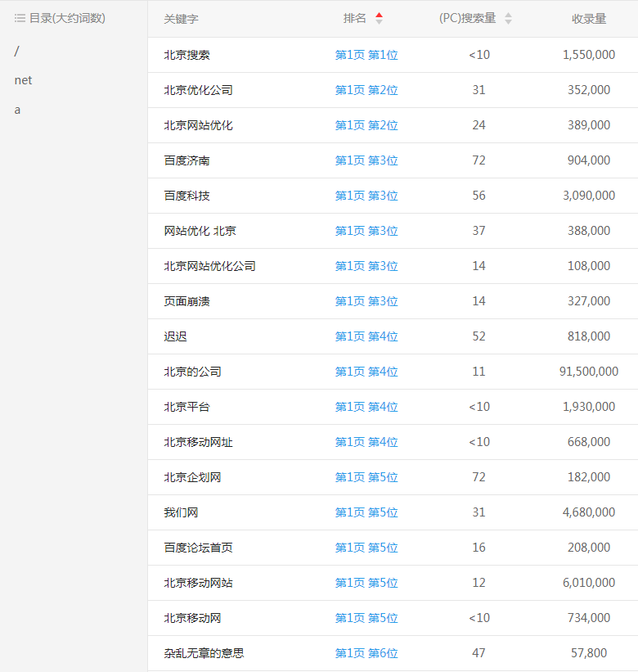The height and width of the screenshot is (672, 638).
Task: Click ranking link in 北京企划网 row
Action: (x=366, y=477)
